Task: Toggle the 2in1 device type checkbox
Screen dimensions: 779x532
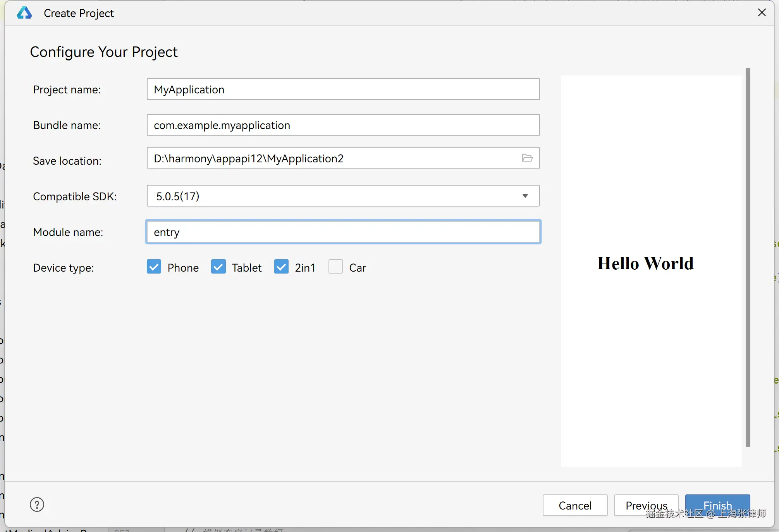Action: click(x=281, y=267)
